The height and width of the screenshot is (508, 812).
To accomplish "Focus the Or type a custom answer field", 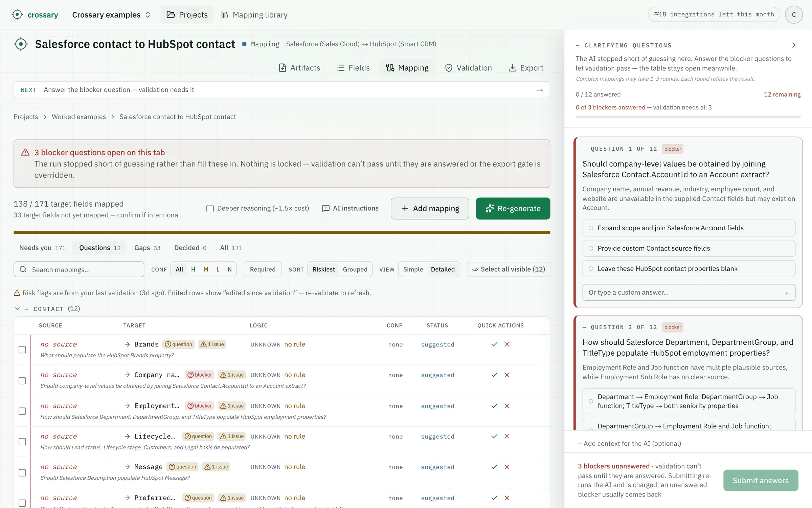I will coord(689,292).
